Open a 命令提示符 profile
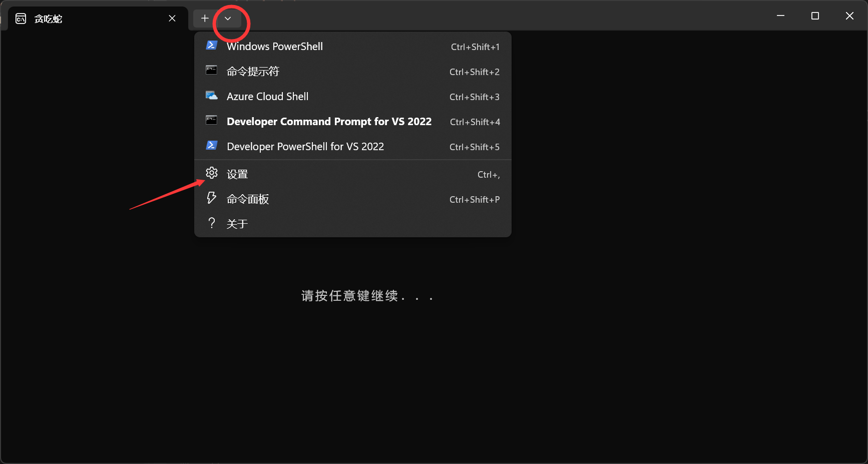 (352, 72)
